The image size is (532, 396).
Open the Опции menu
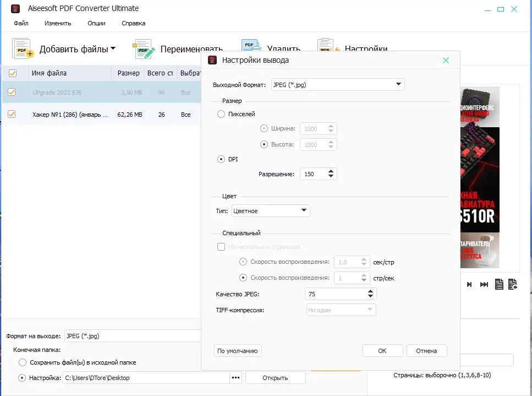[96, 23]
